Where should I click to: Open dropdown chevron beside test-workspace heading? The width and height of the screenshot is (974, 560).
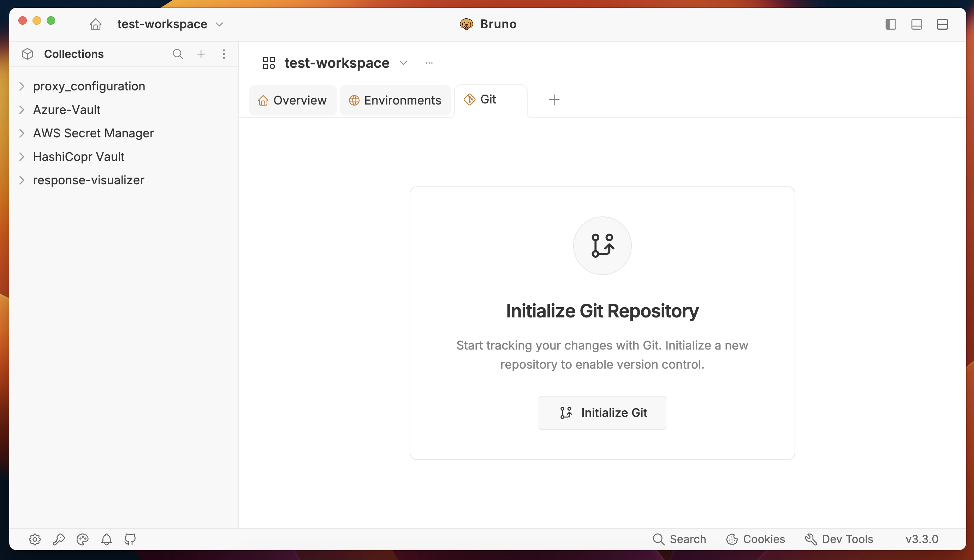point(403,63)
